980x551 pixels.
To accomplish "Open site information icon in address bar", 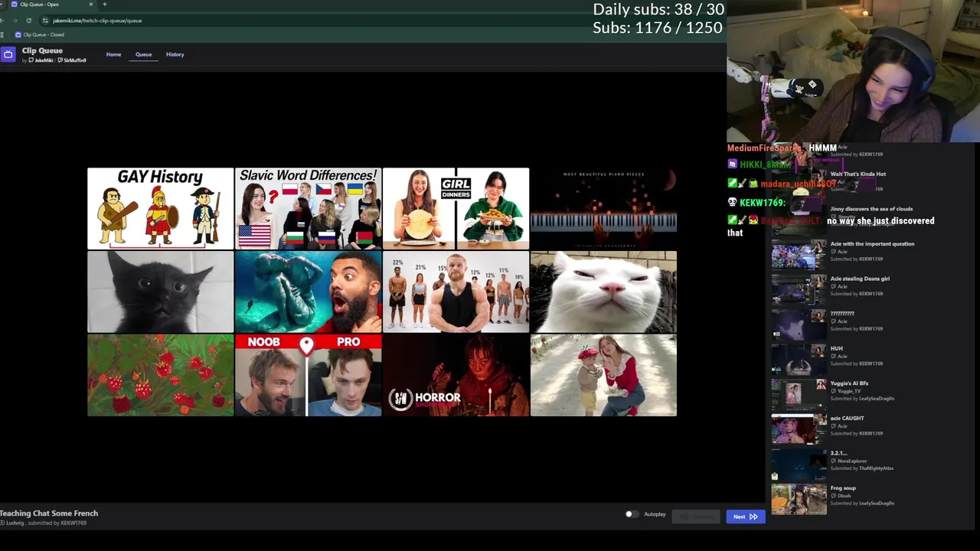I will 45,21.
